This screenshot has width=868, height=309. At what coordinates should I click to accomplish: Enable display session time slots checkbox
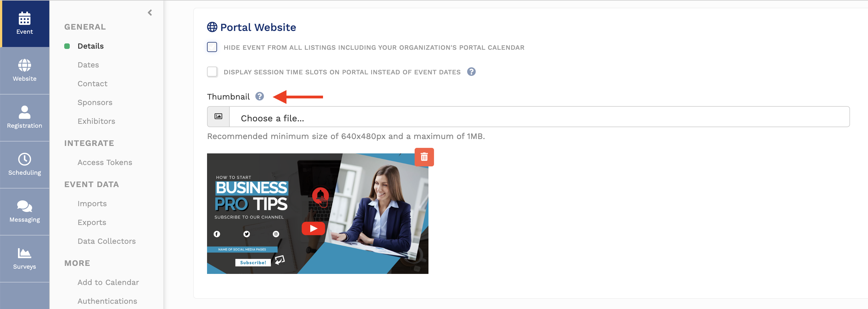tap(212, 72)
